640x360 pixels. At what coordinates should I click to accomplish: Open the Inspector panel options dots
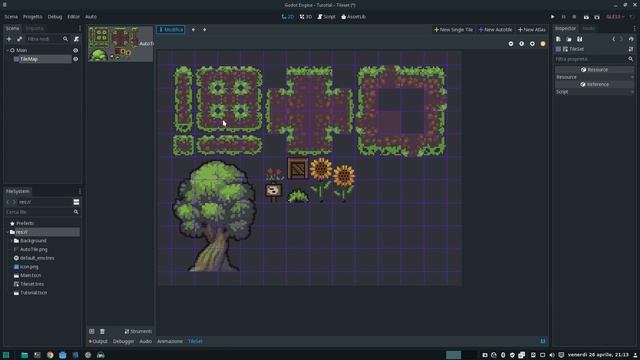634,28
